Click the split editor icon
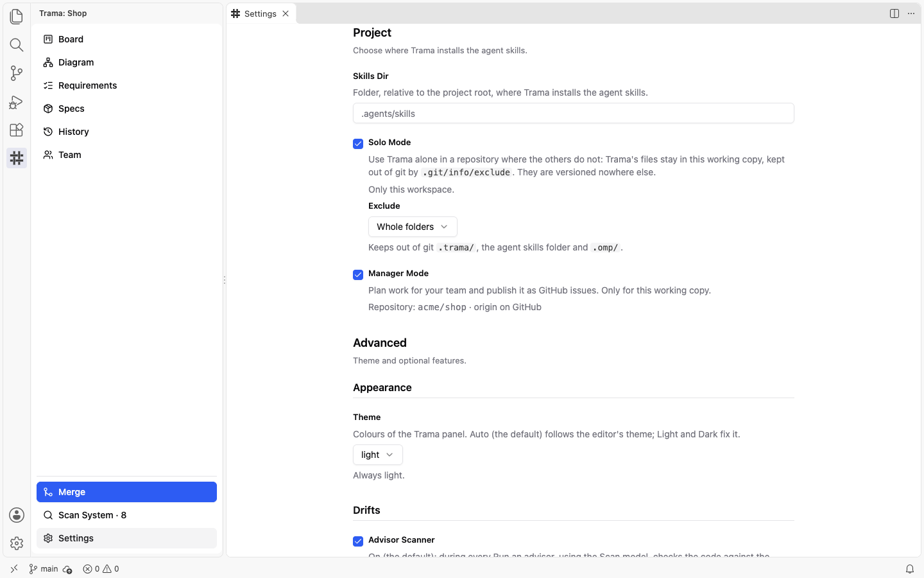 (894, 13)
